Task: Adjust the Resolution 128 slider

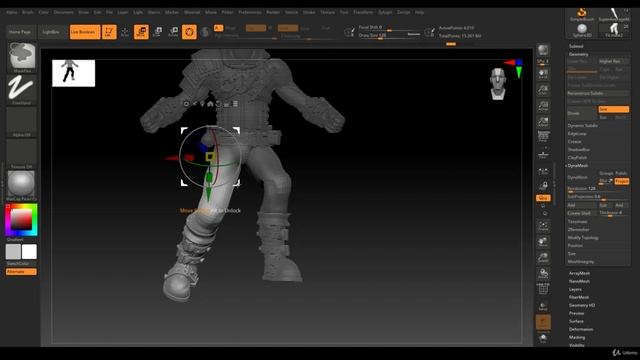Action: 598,189
